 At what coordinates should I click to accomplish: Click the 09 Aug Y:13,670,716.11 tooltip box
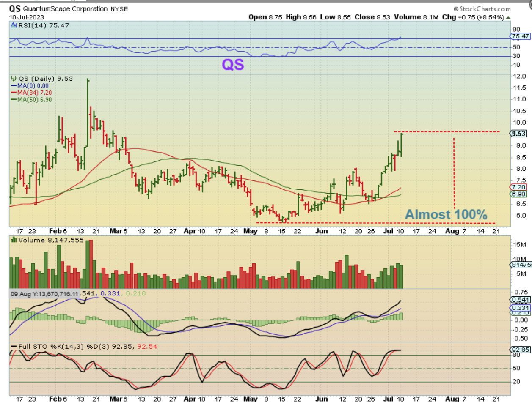(44, 293)
